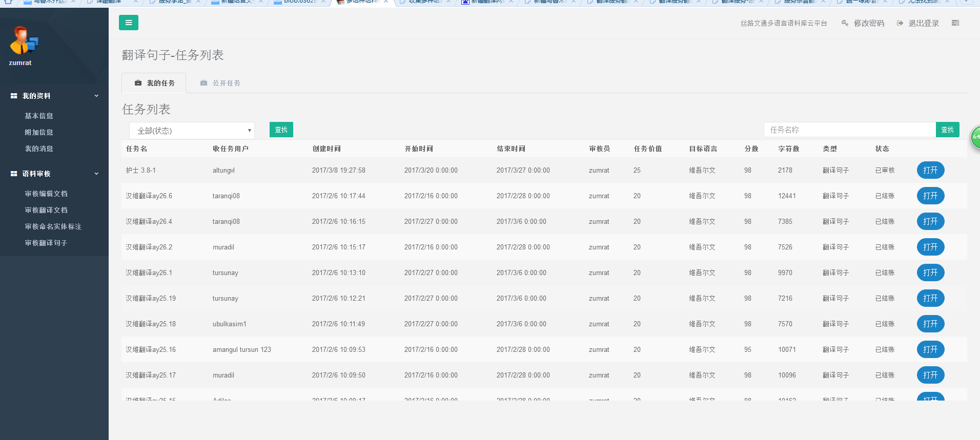Click the briefcase icon on 公开任务 tab
The height and width of the screenshot is (440, 980).
[x=203, y=83]
